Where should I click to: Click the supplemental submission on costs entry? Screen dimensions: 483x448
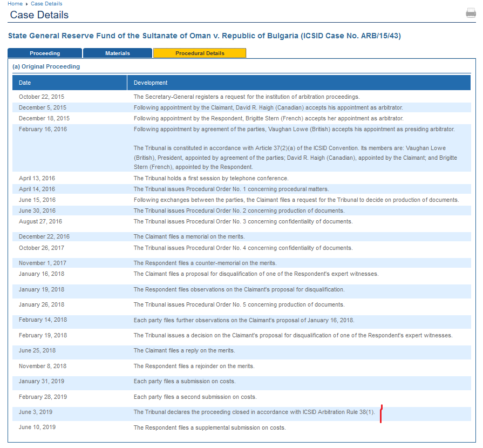pyautogui.click(x=209, y=427)
